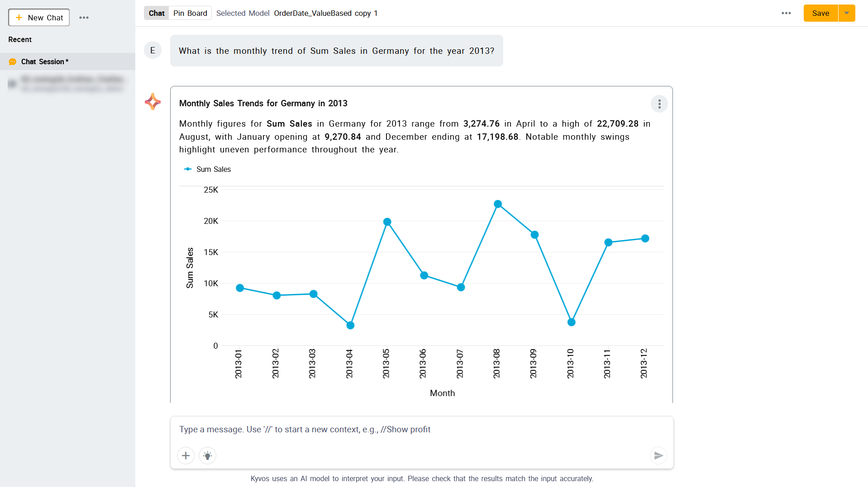Click the Kyvos AI assistant star icon
Viewport: 868px width, 487px height.
pyautogui.click(x=153, y=102)
